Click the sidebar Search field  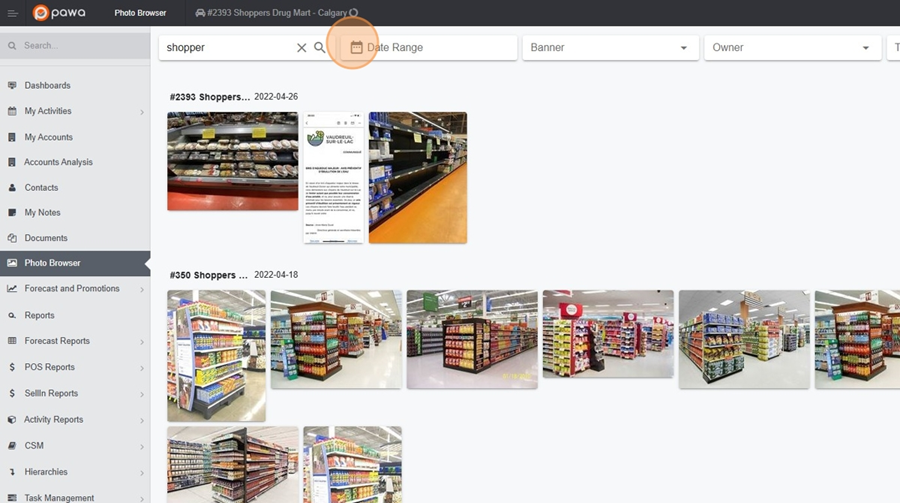coord(75,45)
